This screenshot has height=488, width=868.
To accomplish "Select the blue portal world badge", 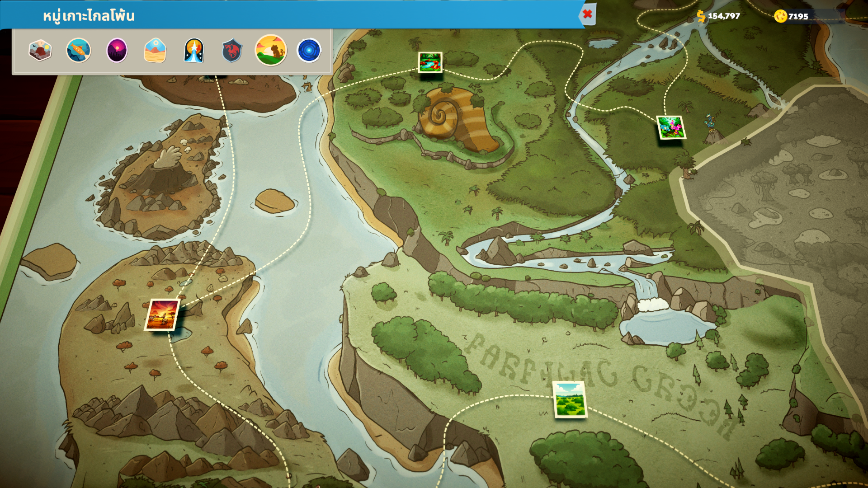I will pyautogui.click(x=309, y=50).
